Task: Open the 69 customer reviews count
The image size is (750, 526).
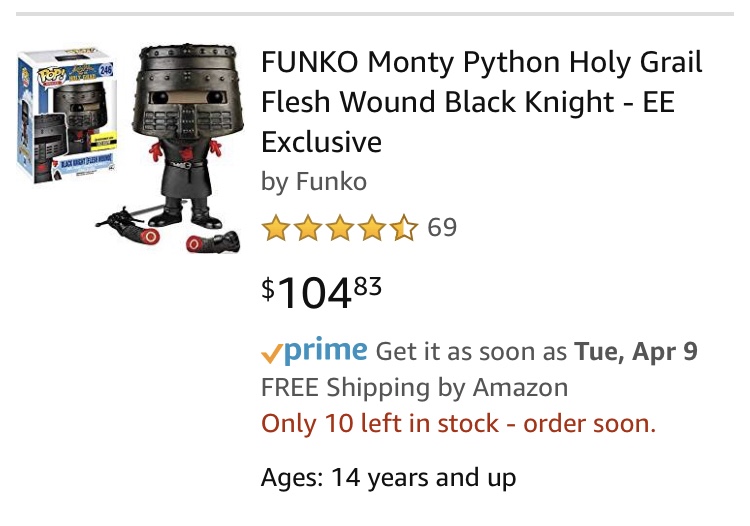Action: pyautogui.click(x=442, y=228)
